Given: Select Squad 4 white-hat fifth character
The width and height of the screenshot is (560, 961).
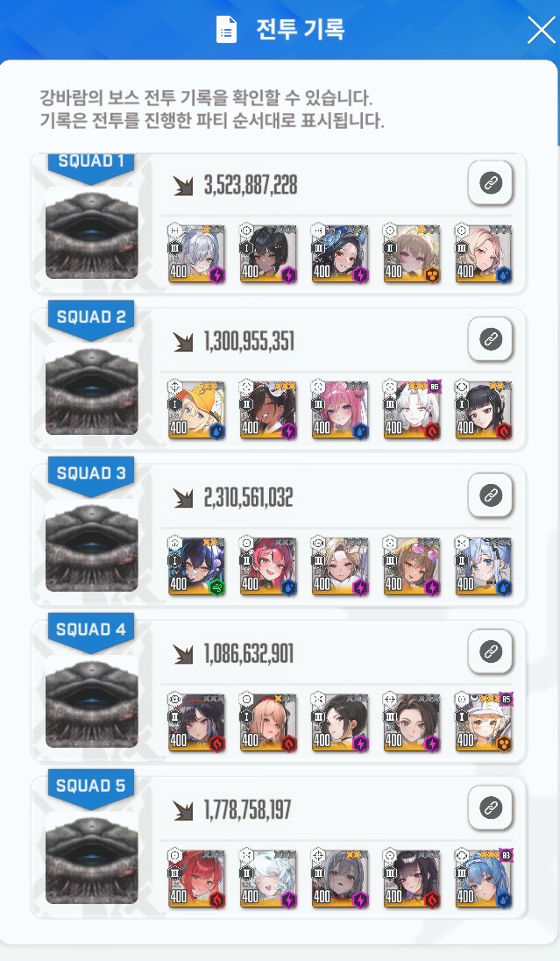Looking at the screenshot, I should pyautogui.click(x=484, y=723).
